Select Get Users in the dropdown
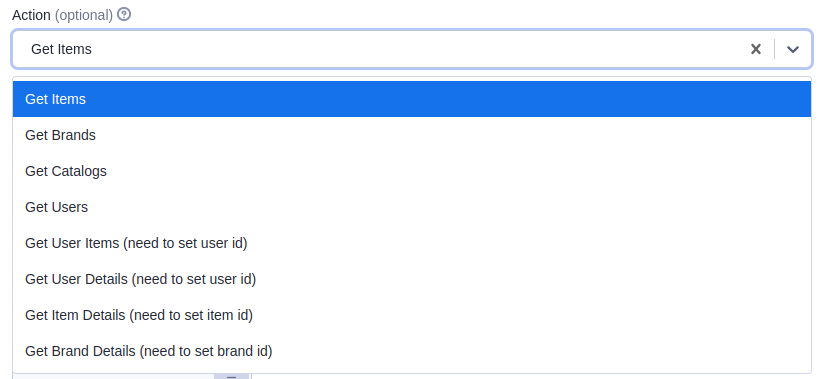The height and width of the screenshot is (379, 829). click(x=412, y=207)
